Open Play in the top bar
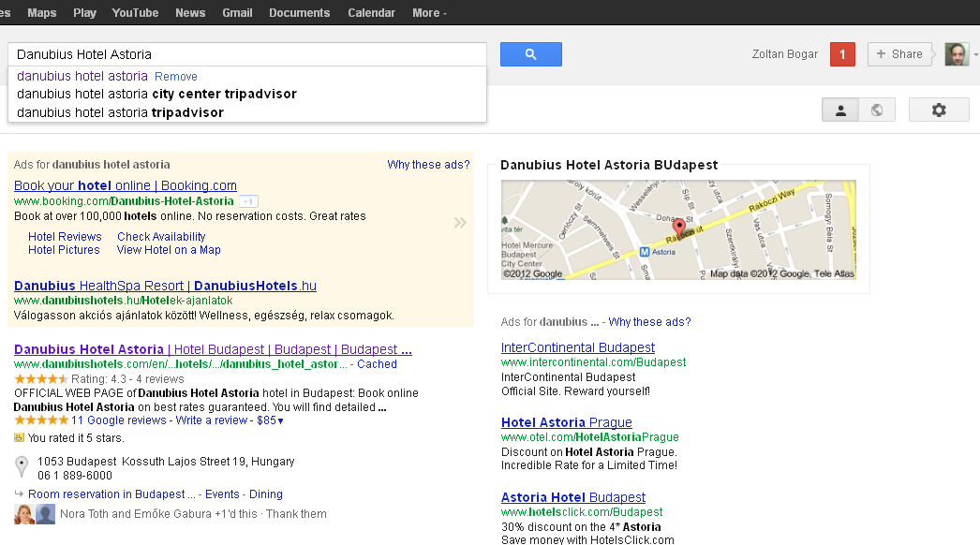The width and height of the screenshot is (980, 545). 84,12
